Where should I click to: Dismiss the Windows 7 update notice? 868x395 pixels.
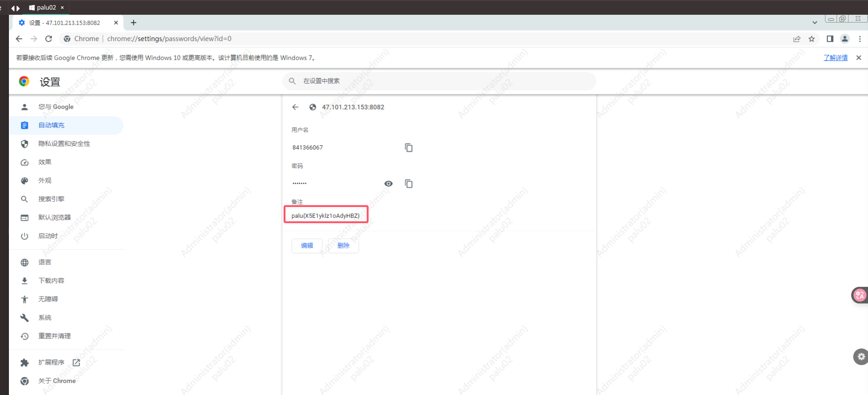pyautogui.click(x=859, y=58)
